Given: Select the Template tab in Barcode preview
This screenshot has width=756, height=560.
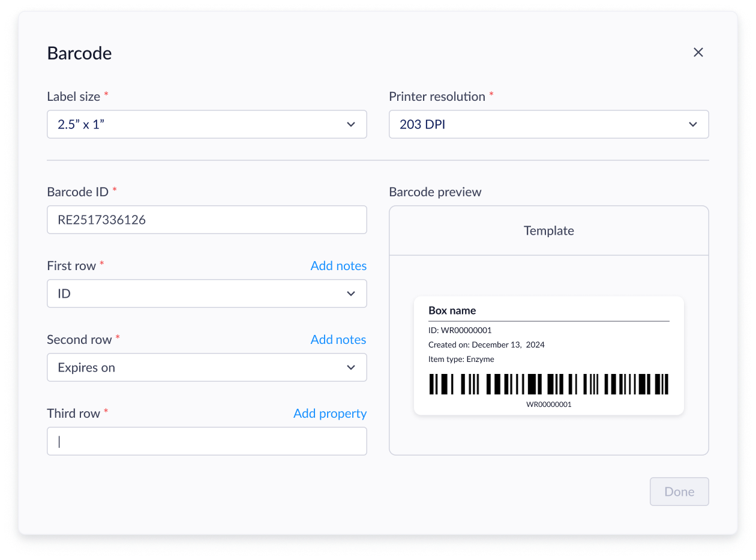Looking at the screenshot, I should coord(548,230).
